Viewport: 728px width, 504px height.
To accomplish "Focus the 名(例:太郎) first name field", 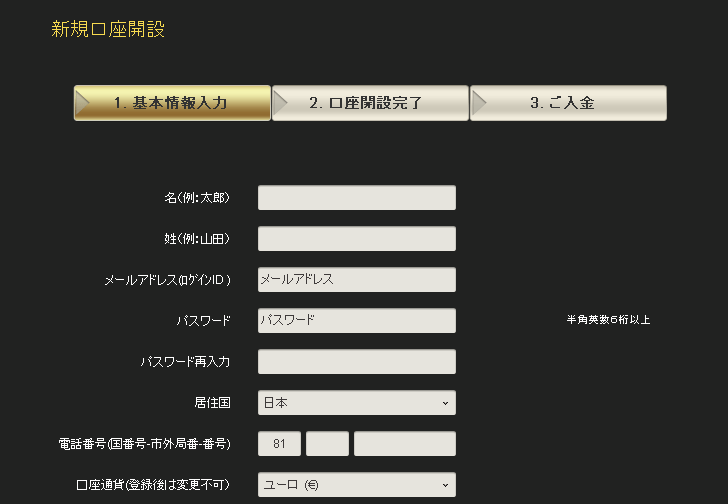I will [x=357, y=198].
